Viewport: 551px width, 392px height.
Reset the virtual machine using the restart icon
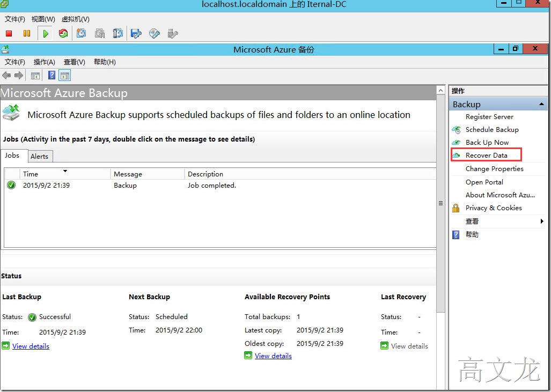63,33
